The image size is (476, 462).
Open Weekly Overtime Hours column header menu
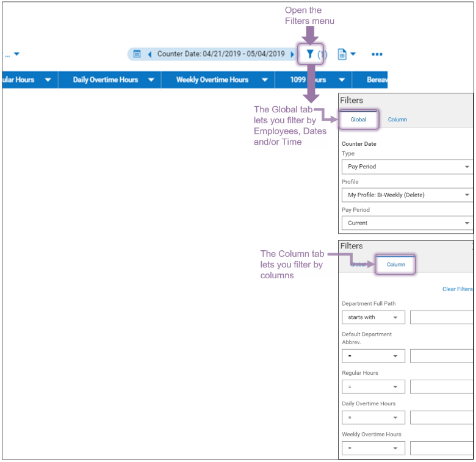(265, 80)
